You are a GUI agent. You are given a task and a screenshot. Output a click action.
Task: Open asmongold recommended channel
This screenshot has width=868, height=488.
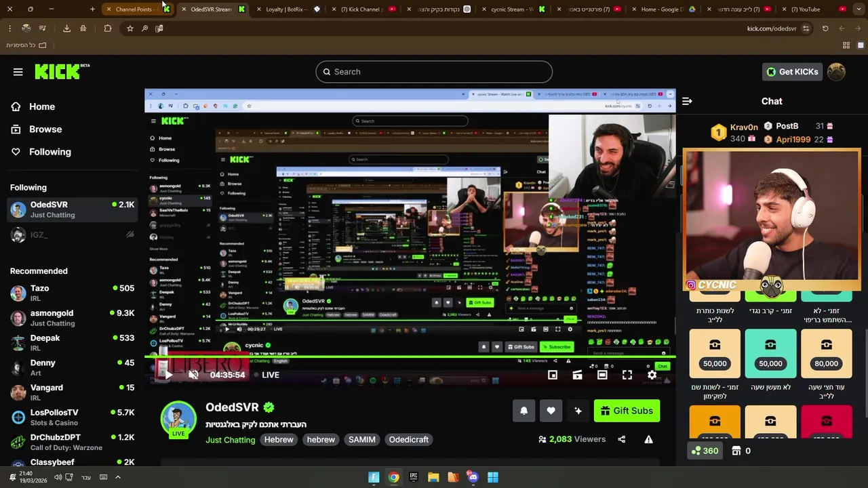tap(73, 318)
